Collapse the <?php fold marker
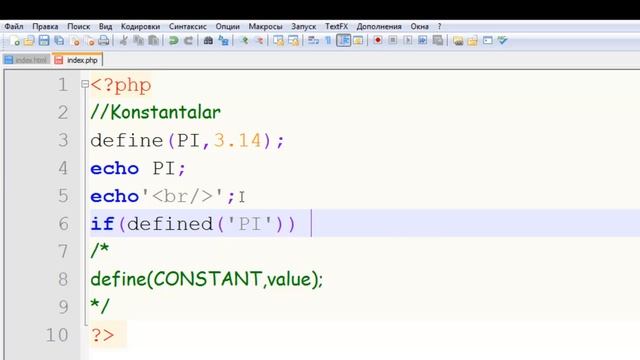 (85, 84)
